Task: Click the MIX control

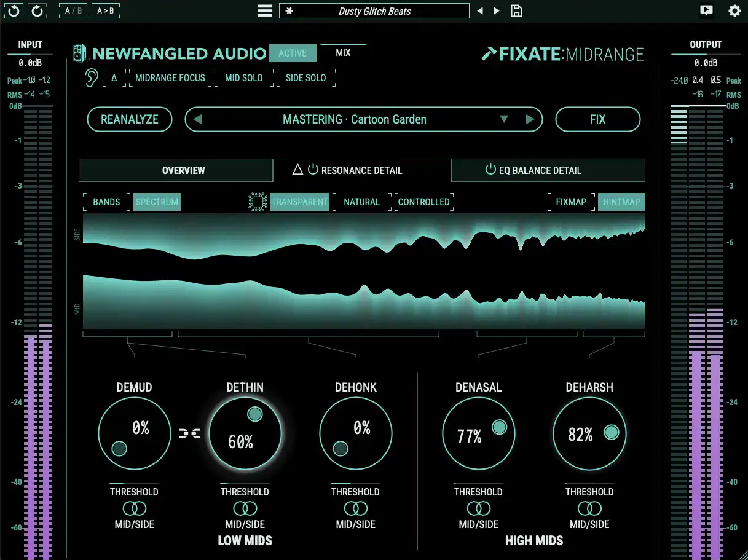Action: (343, 52)
